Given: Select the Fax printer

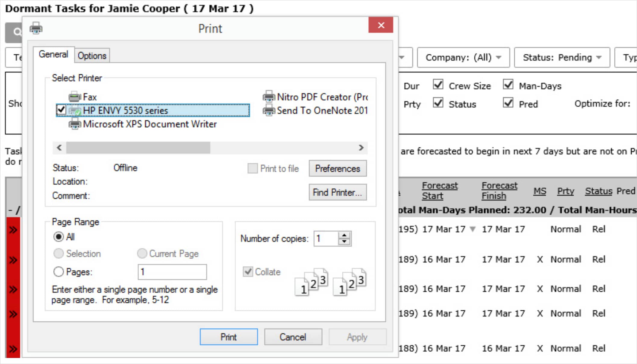Looking at the screenshot, I should coord(83,97).
